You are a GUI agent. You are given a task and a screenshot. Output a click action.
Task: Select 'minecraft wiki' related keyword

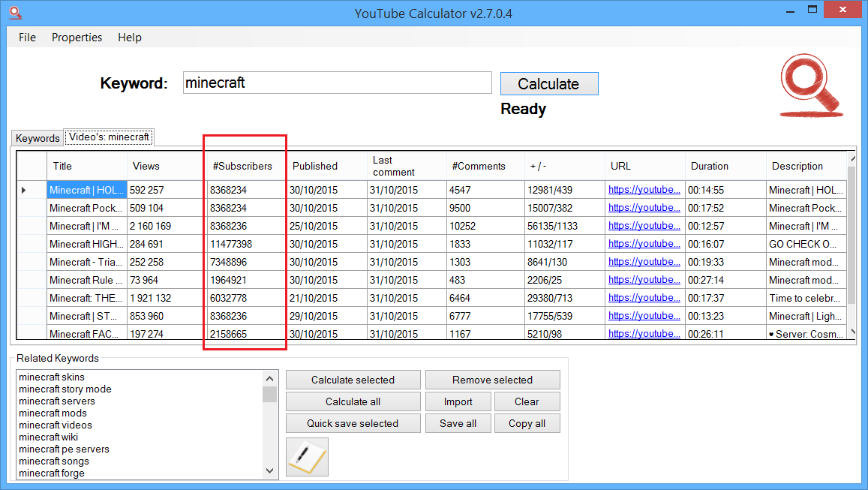click(x=48, y=437)
